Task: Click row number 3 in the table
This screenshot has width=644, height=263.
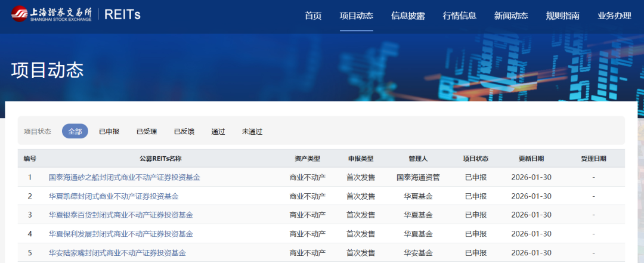Action: [30, 215]
